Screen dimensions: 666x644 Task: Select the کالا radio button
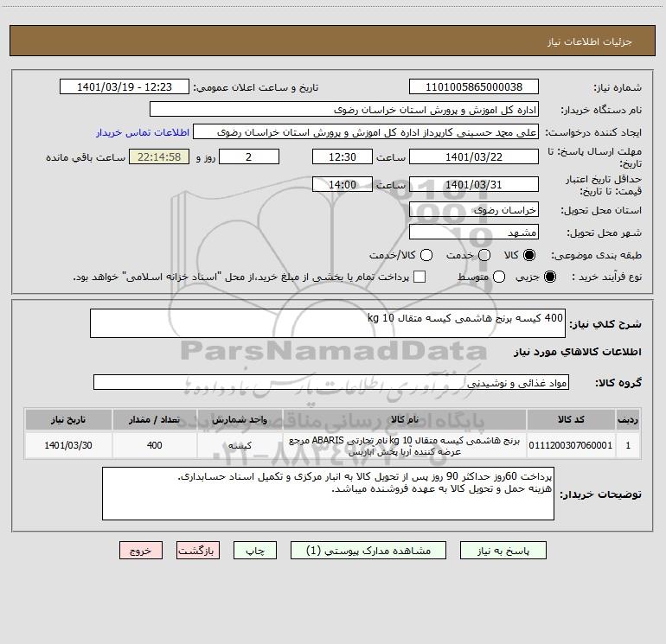529,255
